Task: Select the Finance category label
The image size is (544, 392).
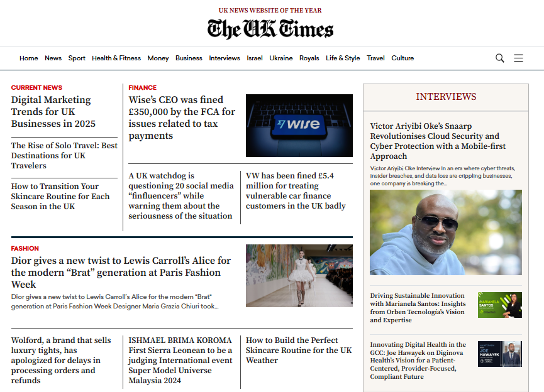Action: click(142, 88)
